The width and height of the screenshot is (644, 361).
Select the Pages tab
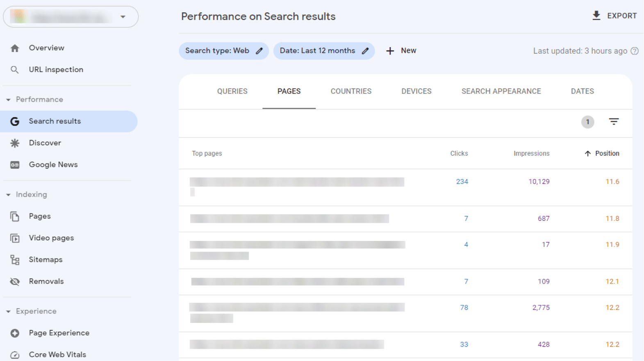(289, 91)
